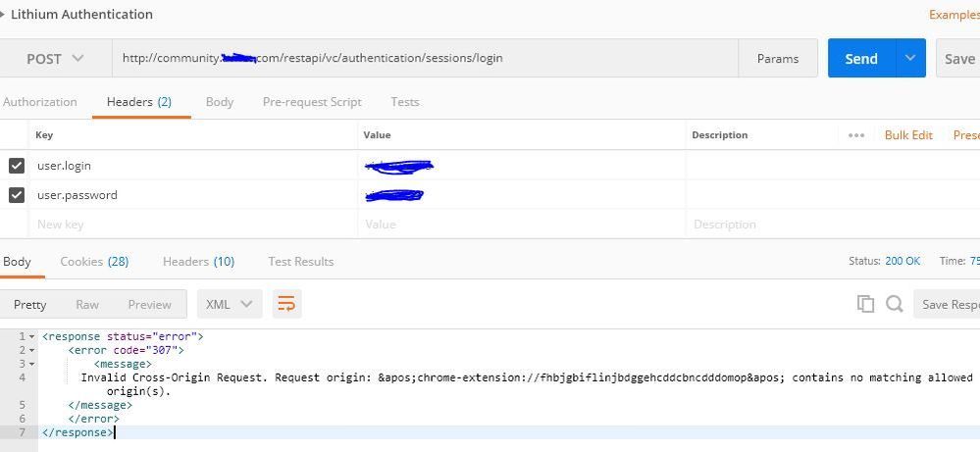The height and width of the screenshot is (452, 980).
Task: Click the Description column header
Action: [x=719, y=135]
